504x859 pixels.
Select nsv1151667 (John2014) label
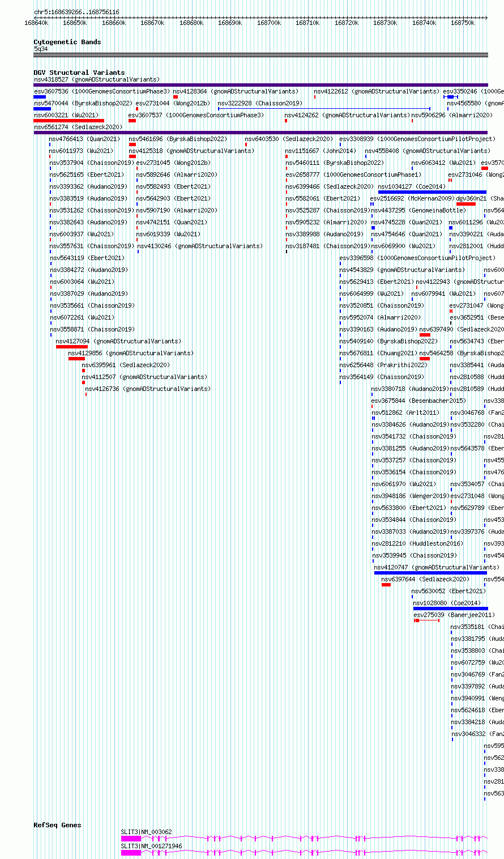(x=321, y=151)
